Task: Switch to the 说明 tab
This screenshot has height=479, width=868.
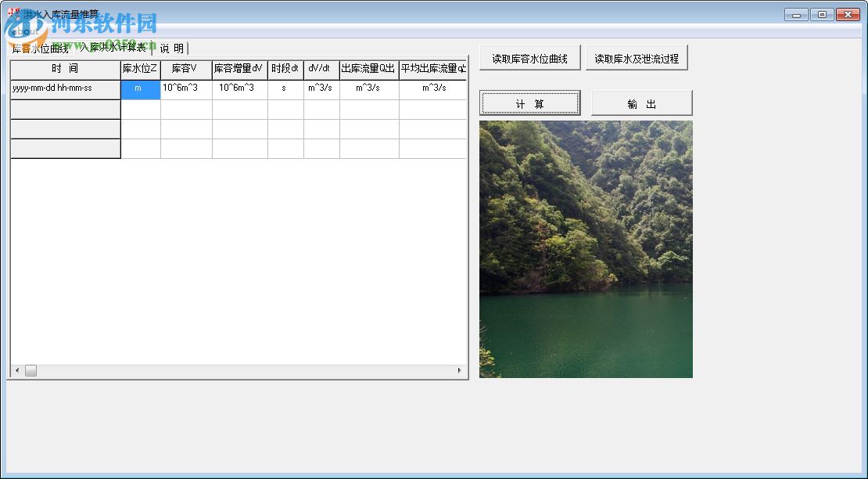Action: click(x=170, y=48)
